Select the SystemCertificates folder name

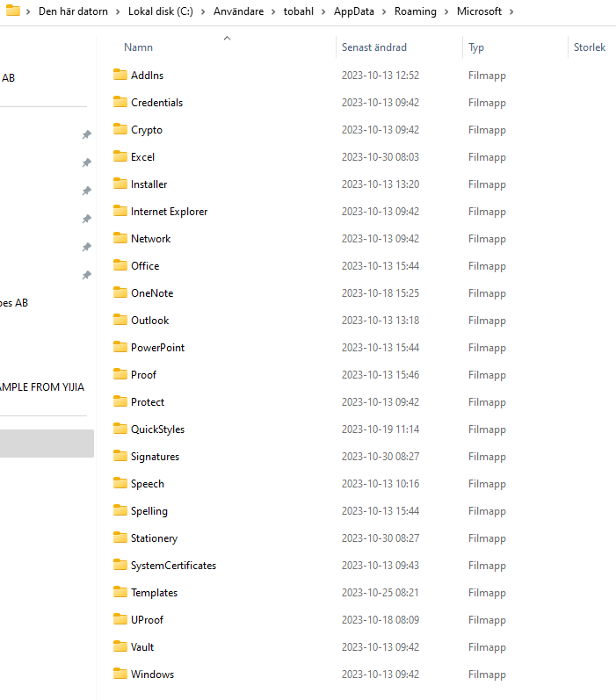pyautogui.click(x=173, y=565)
